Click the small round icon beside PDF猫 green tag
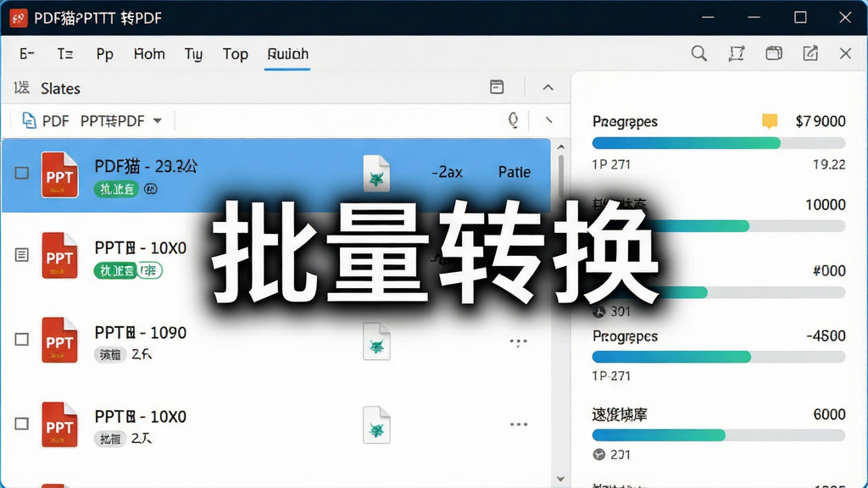Image resolution: width=868 pixels, height=488 pixels. tap(151, 189)
